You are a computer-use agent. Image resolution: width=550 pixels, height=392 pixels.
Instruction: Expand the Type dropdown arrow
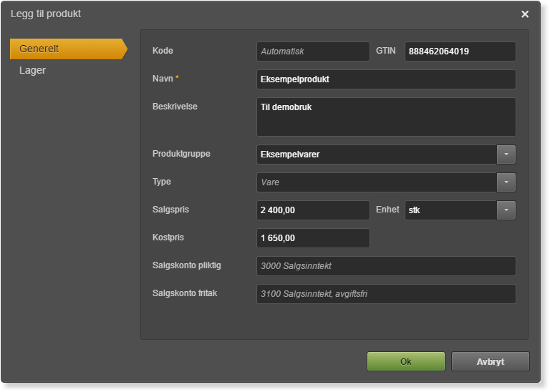pyautogui.click(x=506, y=182)
